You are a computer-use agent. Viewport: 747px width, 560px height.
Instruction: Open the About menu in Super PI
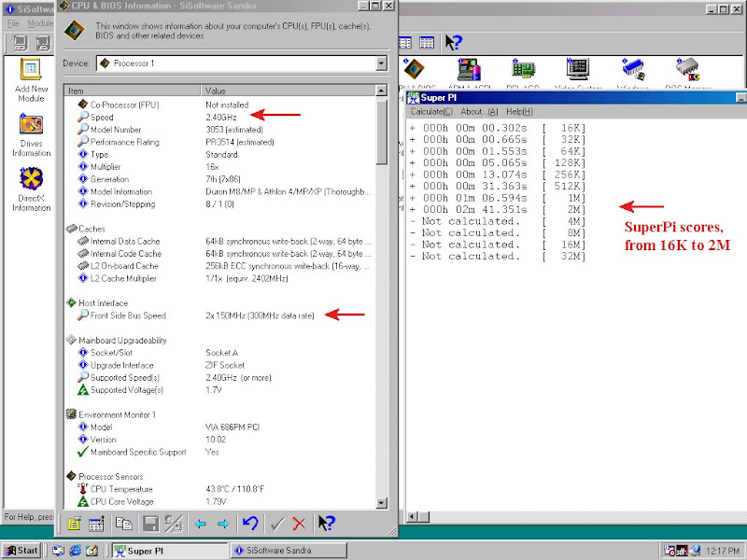click(x=479, y=111)
